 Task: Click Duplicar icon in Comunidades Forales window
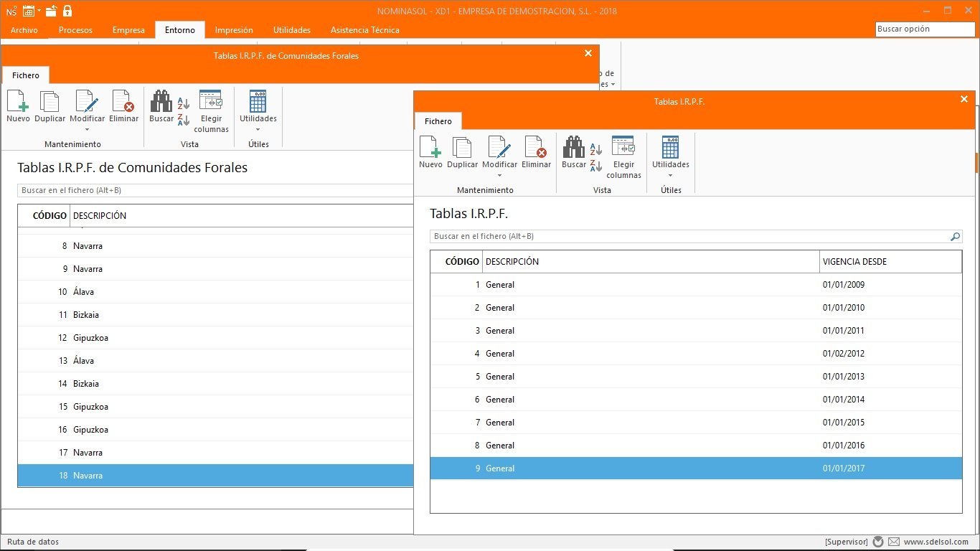click(x=50, y=101)
